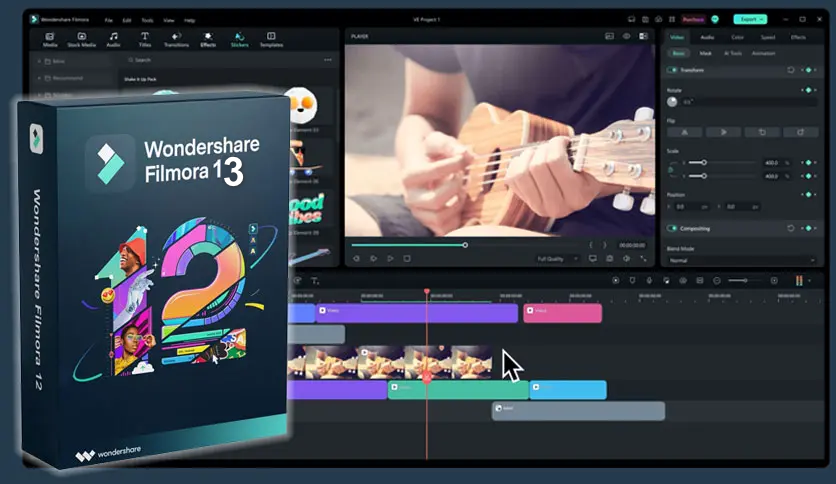Open the Transitions panel
This screenshot has width=836, height=484.
tap(176, 39)
